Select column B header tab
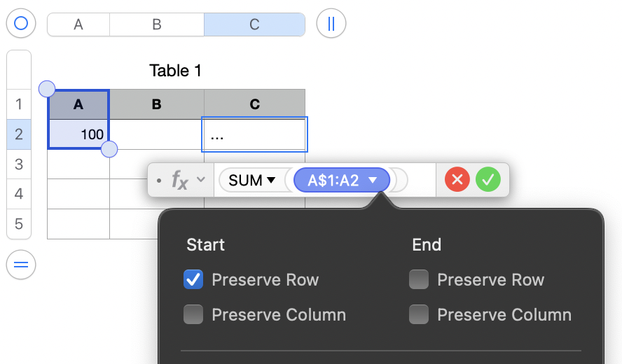The width and height of the screenshot is (622, 364). pyautogui.click(x=157, y=24)
